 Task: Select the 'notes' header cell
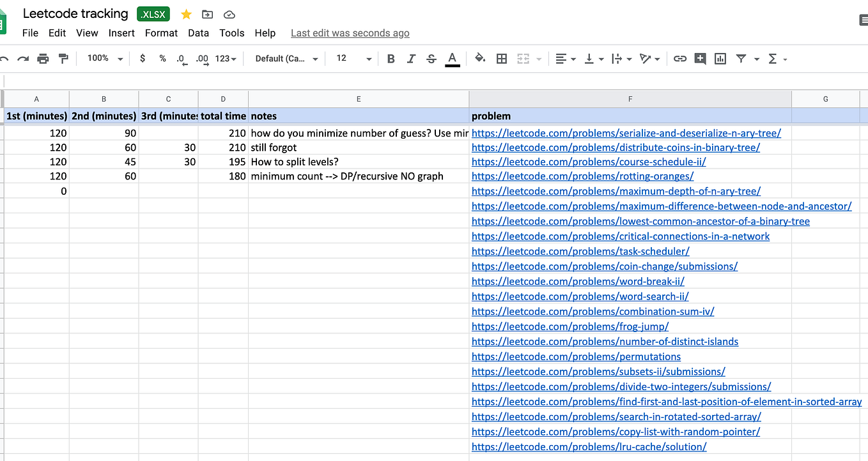[x=359, y=116]
